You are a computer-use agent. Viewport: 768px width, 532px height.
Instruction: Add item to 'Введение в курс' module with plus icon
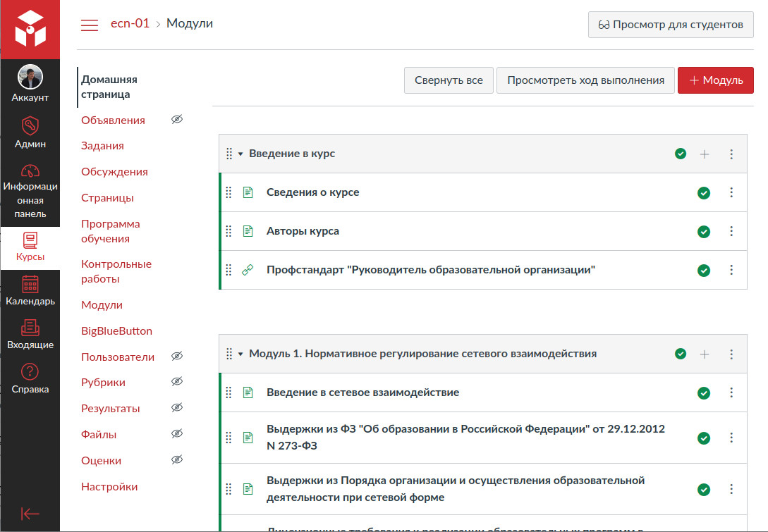(704, 154)
